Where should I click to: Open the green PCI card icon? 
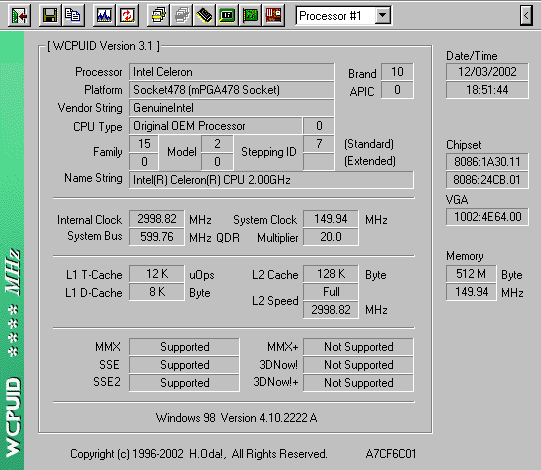(x=250, y=15)
